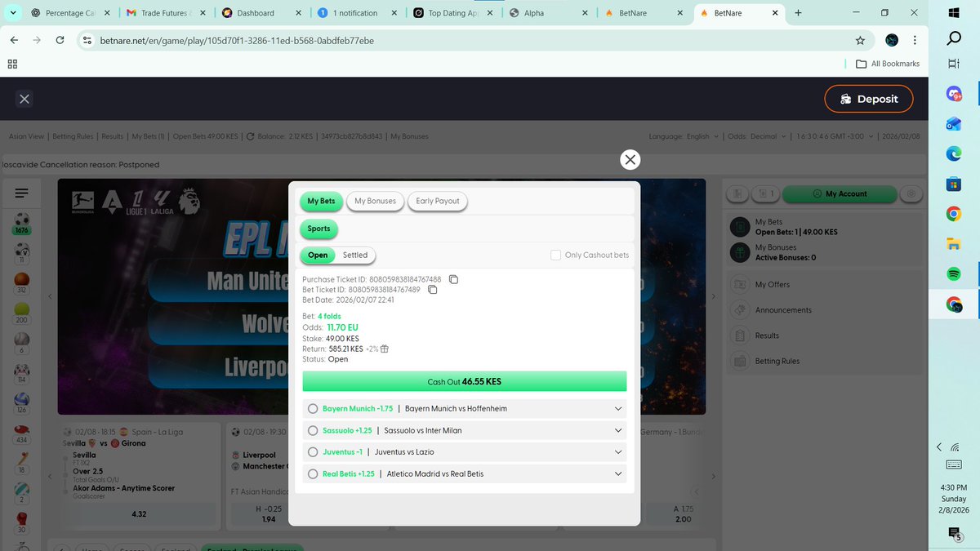Select the Juventus -1 radio button
The width and height of the screenshot is (980, 551).
click(313, 451)
